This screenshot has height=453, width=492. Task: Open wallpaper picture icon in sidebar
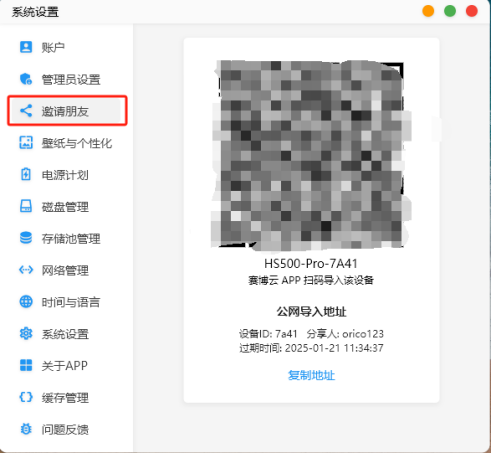tap(26, 143)
